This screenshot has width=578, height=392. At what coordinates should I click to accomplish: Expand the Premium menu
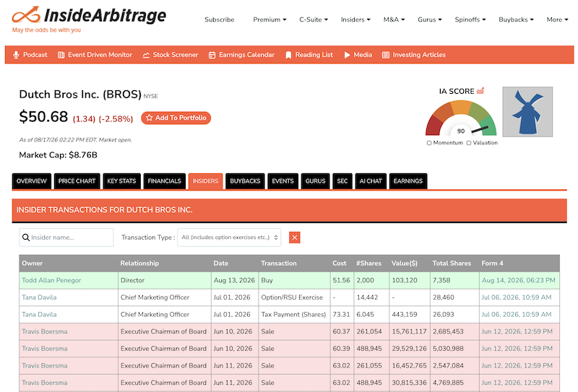coord(269,19)
